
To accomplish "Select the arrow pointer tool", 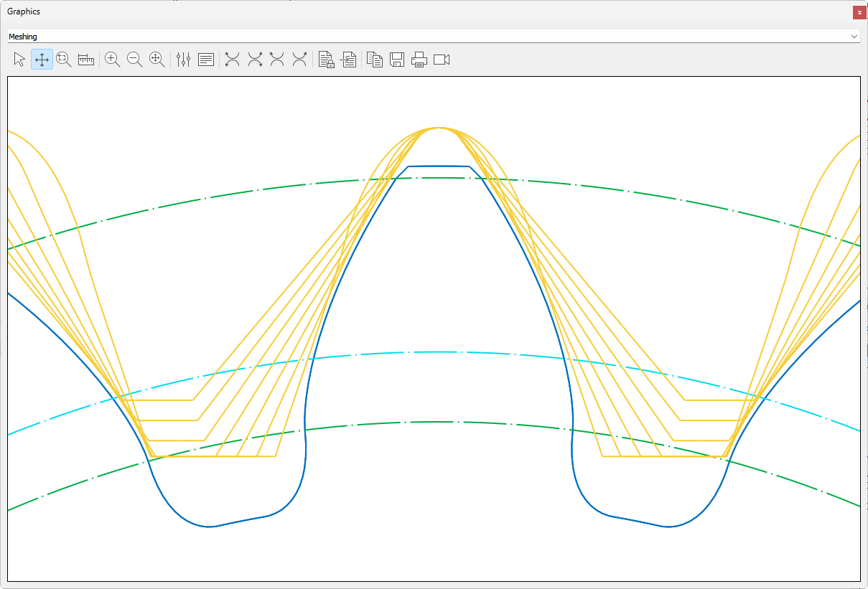I will click(19, 60).
